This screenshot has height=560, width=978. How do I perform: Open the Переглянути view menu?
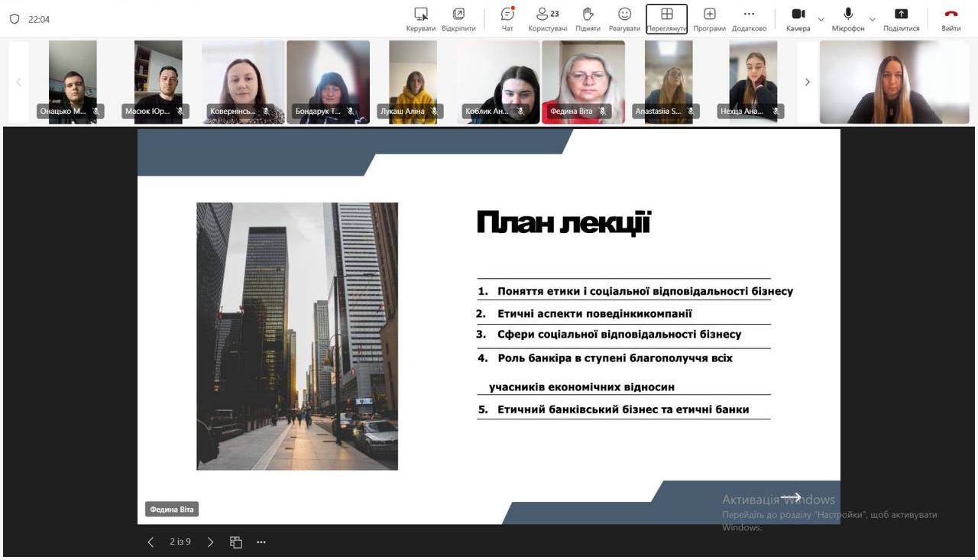666,18
